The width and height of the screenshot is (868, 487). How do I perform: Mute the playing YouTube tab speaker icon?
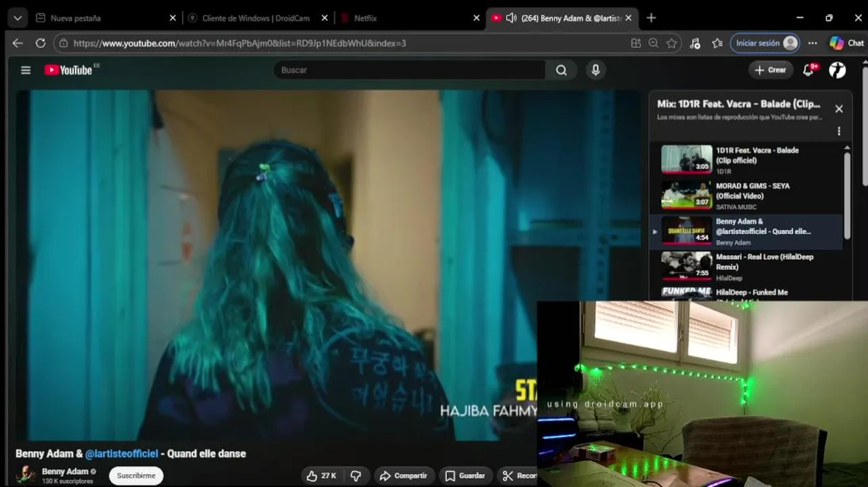pyautogui.click(x=511, y=18)
